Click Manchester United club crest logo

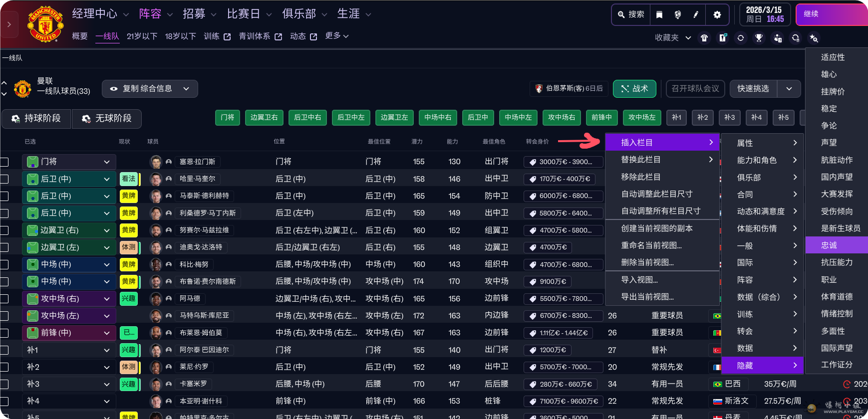tap(45, 23)
